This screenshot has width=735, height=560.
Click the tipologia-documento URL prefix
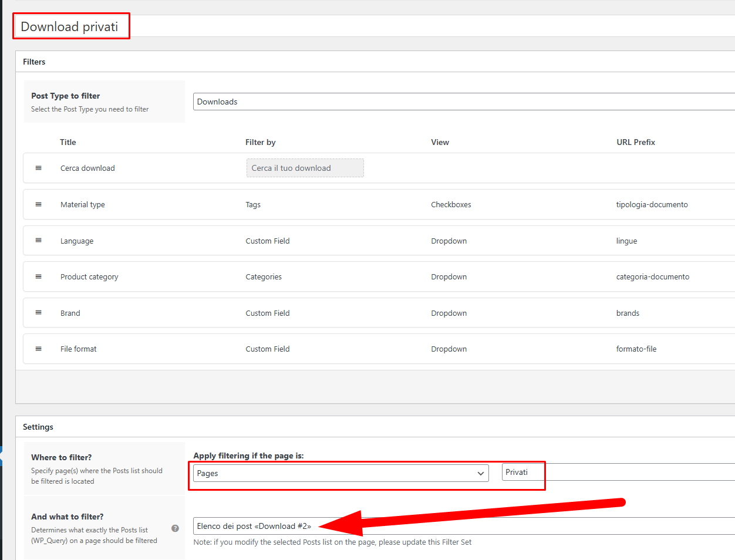click(x=652, y=204)
